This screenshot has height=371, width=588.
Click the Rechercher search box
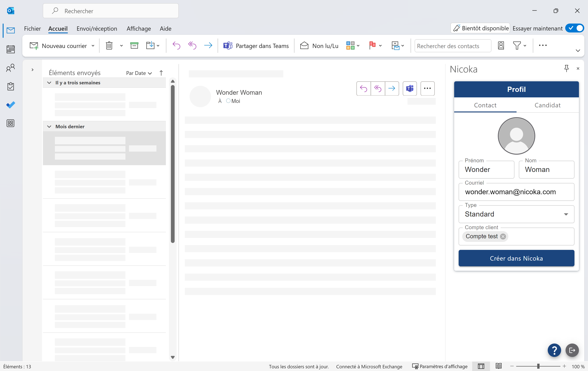[x=111, y=11]
